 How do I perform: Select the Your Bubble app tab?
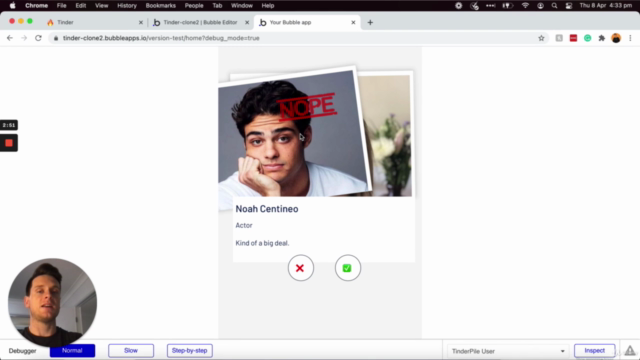[307, 22]
